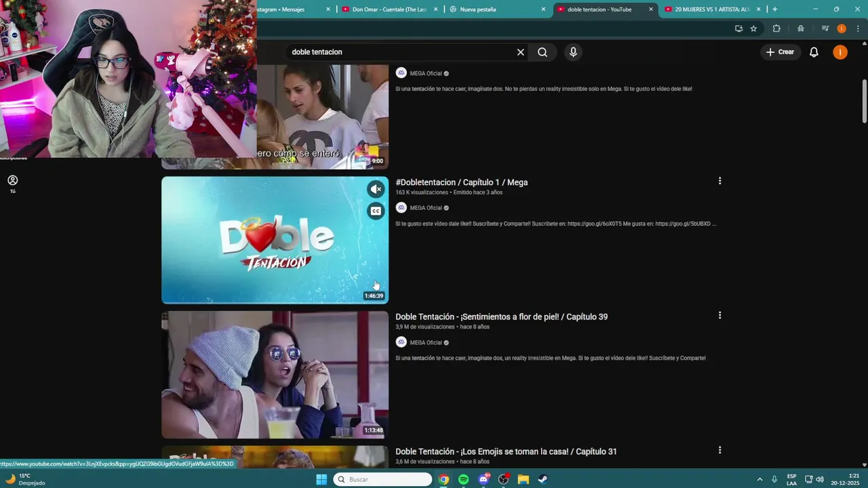Unmute the Capítulo 1 preview thumbnail
This screenshot has width=868, height=488.
(376, 189)
